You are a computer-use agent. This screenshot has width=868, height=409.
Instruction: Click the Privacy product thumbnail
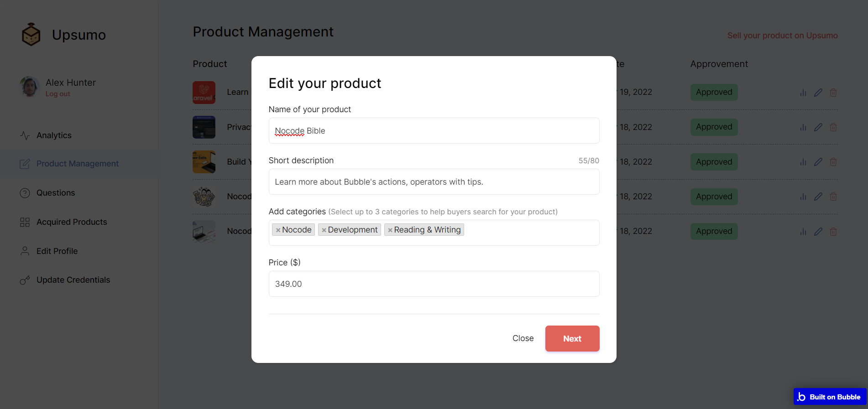(x=204, y=127)
